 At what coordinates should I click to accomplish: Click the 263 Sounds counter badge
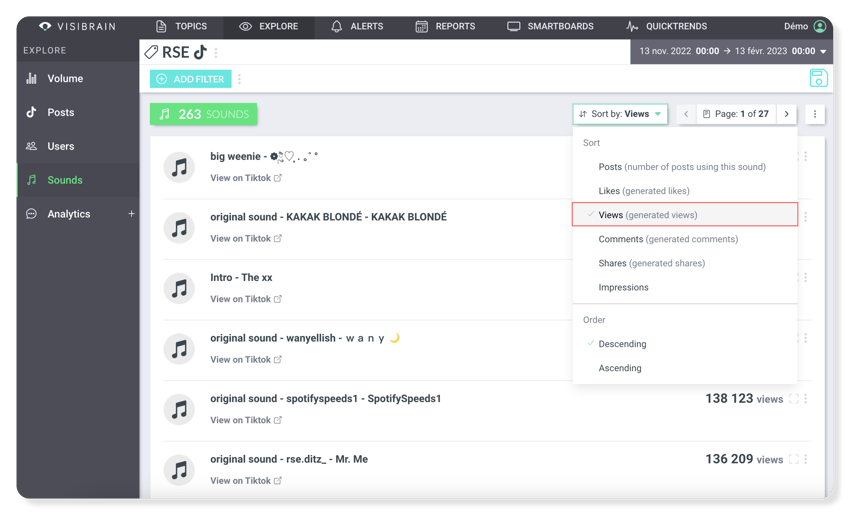(x=203, y=114)
